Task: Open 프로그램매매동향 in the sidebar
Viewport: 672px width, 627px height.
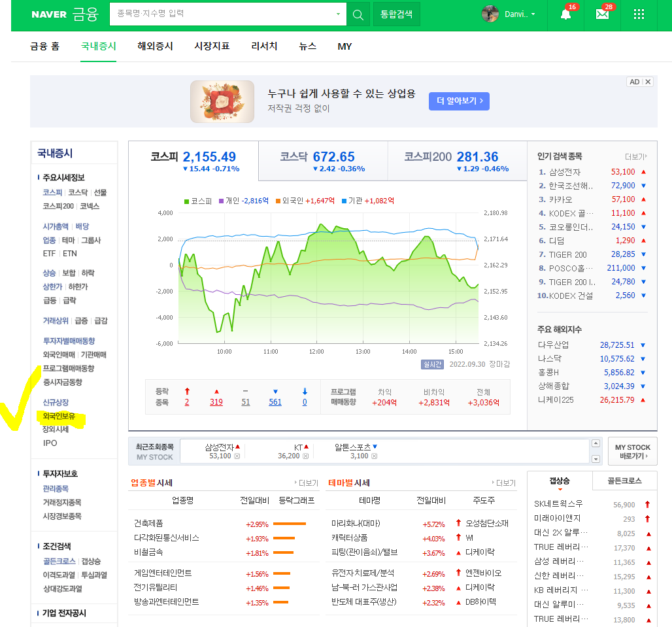Action: [69, 368]
